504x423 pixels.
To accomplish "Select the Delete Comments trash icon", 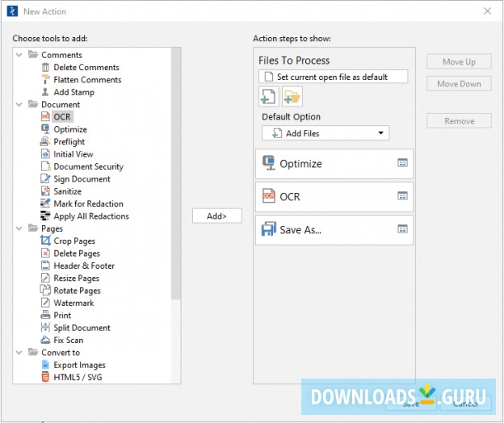I will pyautogui.click(x=45, y=68).
